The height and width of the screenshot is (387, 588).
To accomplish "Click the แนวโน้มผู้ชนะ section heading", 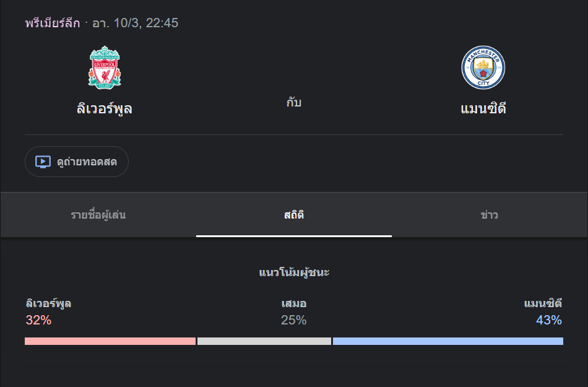I will point(294,272).
